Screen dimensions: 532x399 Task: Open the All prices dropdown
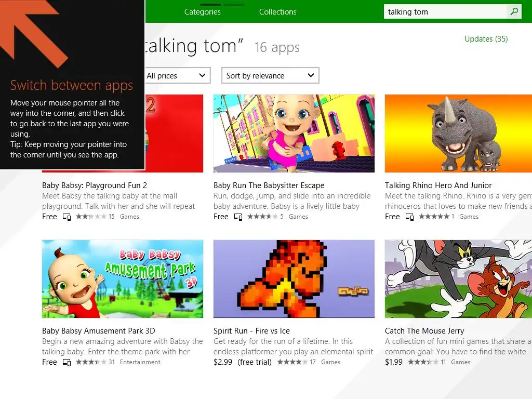(177, 75)
